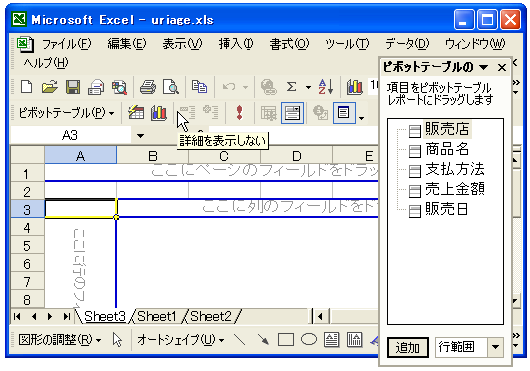Viewport: 530px width, 371px height.
Task: Select the Line drawing tool
Action: [x=240, y=340]
